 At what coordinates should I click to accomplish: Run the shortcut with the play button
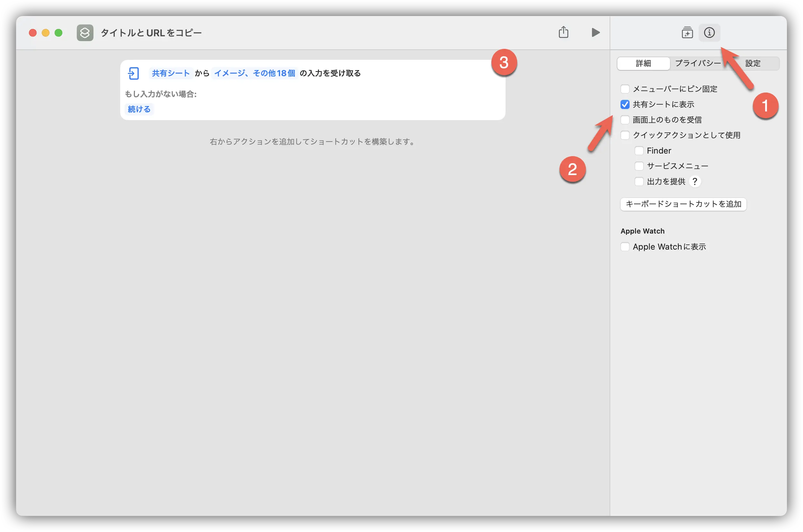tap(596, 32)
